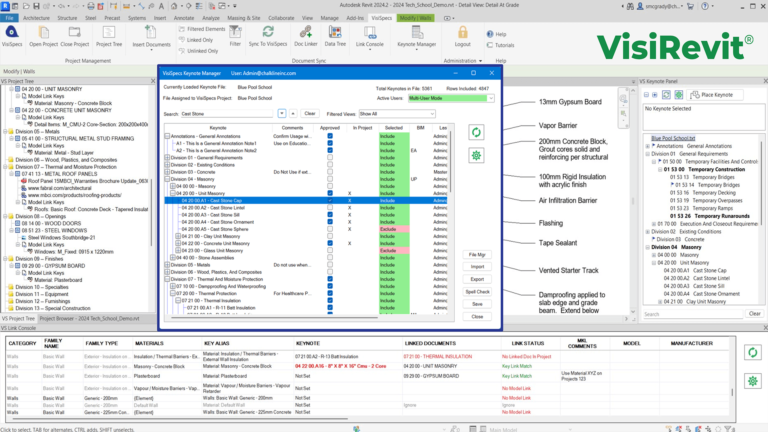Click the Open Project ribbon icon
The height and width of the screenshot is (432, 768).
(43, 34)
